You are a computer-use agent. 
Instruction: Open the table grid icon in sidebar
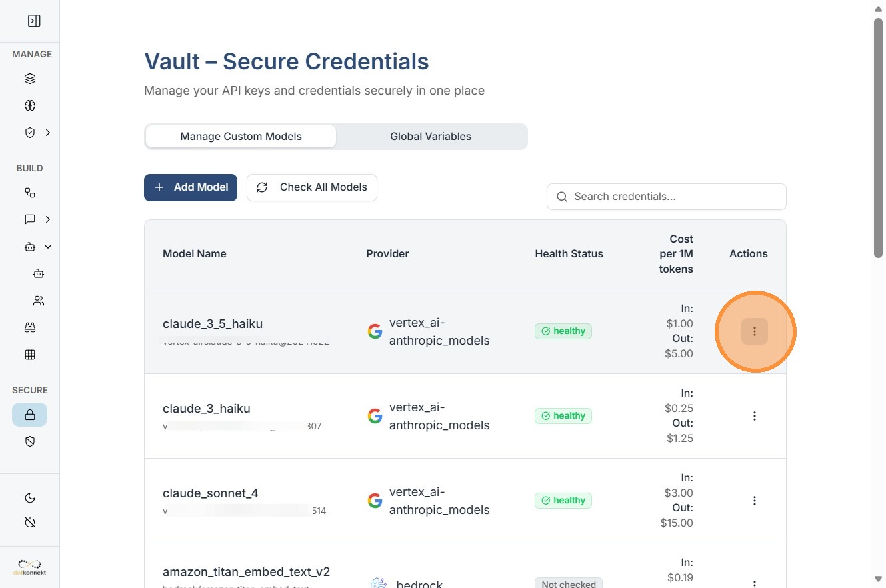coord(30,355)
